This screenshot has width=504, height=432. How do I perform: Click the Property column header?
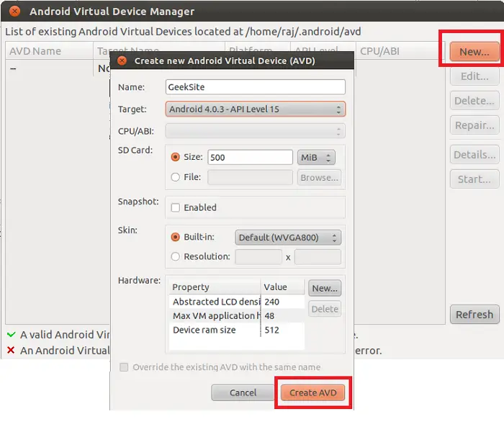(215, 287)
